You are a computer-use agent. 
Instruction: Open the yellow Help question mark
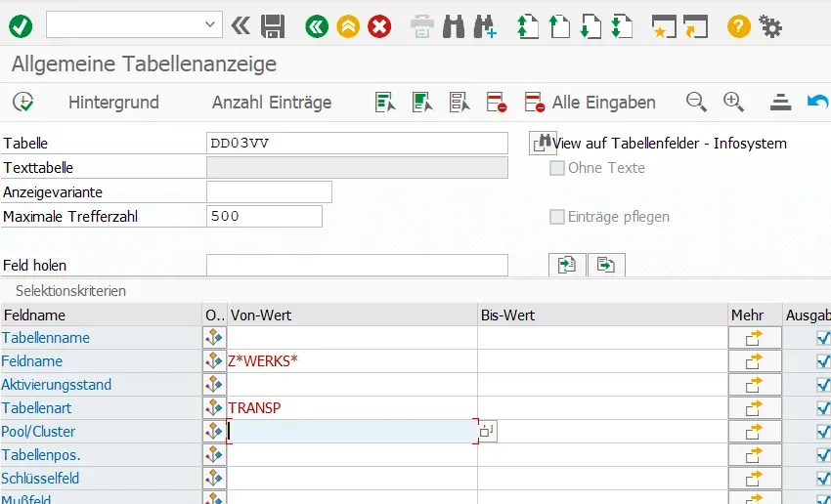pyautogui.click(x=739, y=26)
